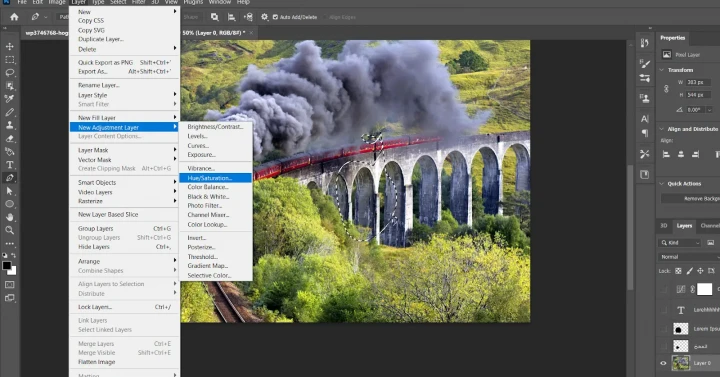
Task: Select the Path Selection arrow tool
Action: pyautogui.click(x=10, y=191)
